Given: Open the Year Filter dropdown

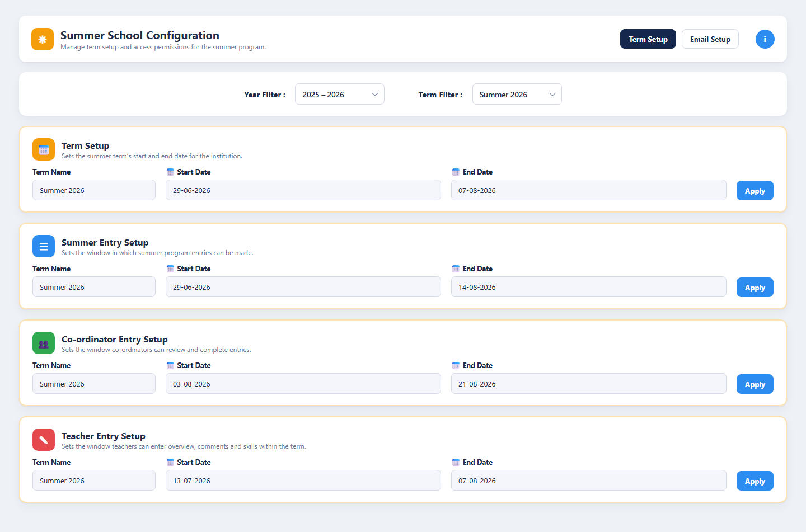Looking at the screenshot, I should click(340, 94).
